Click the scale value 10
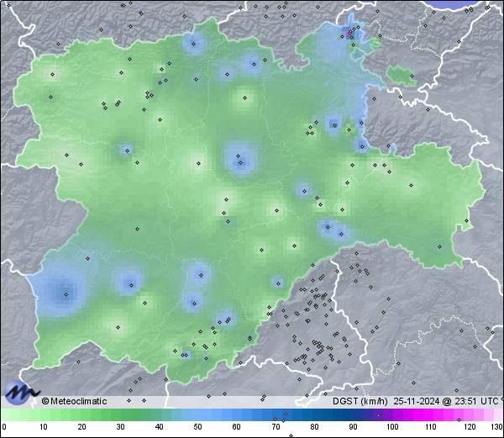This screenshot has width=504, height=438. (44, 427)
